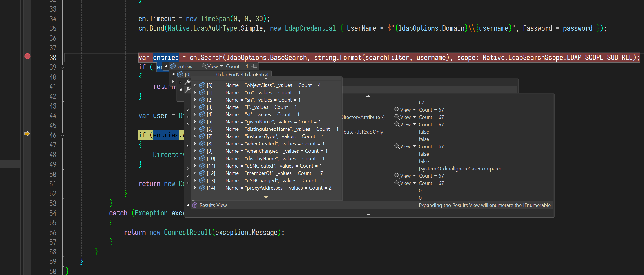This screenshot has width=644, height=275.
Task: Click the cube icon of the "distinguishedName" row
Action: click(202, 129)
